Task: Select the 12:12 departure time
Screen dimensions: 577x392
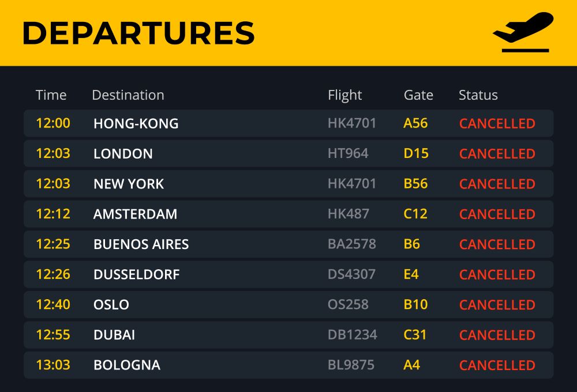Action: pos(53,214)
